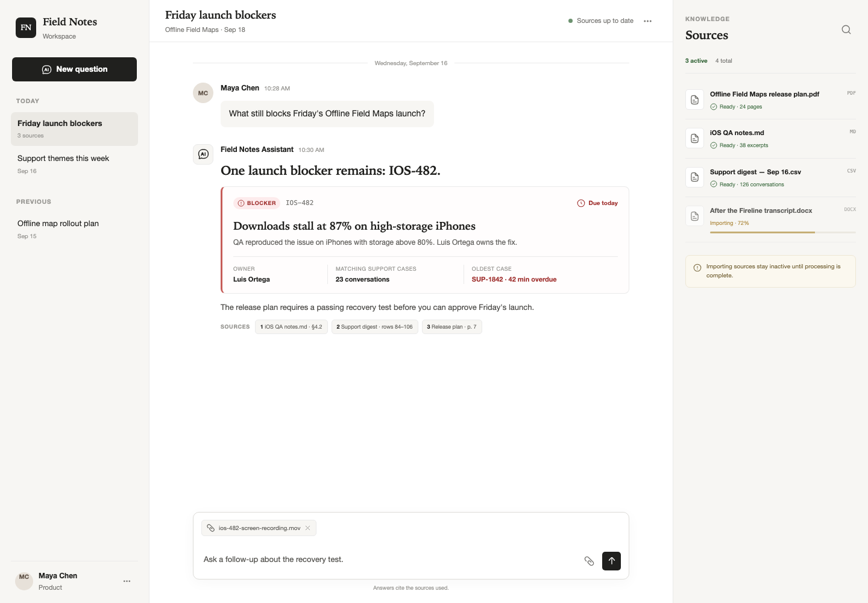Click the Field Notes workspace title
868x603 pixels.
pyautogui.click(x=70, y=22)
